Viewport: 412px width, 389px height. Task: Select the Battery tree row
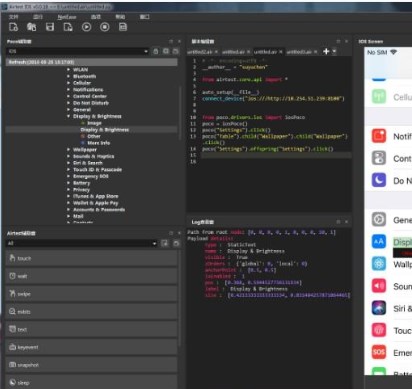pos(81,183)
